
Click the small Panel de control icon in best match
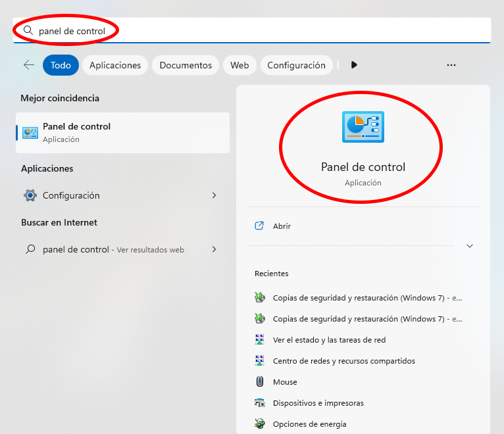pos(30,133)
